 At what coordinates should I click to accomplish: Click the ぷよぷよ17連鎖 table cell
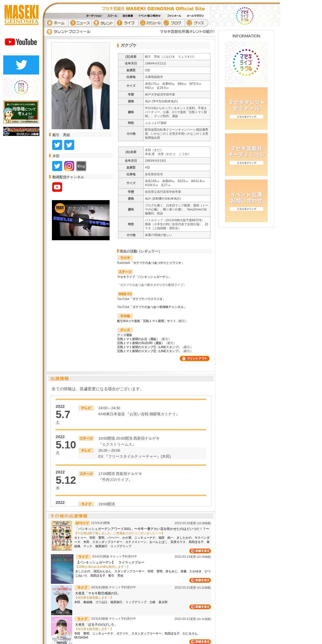point(177,123)
